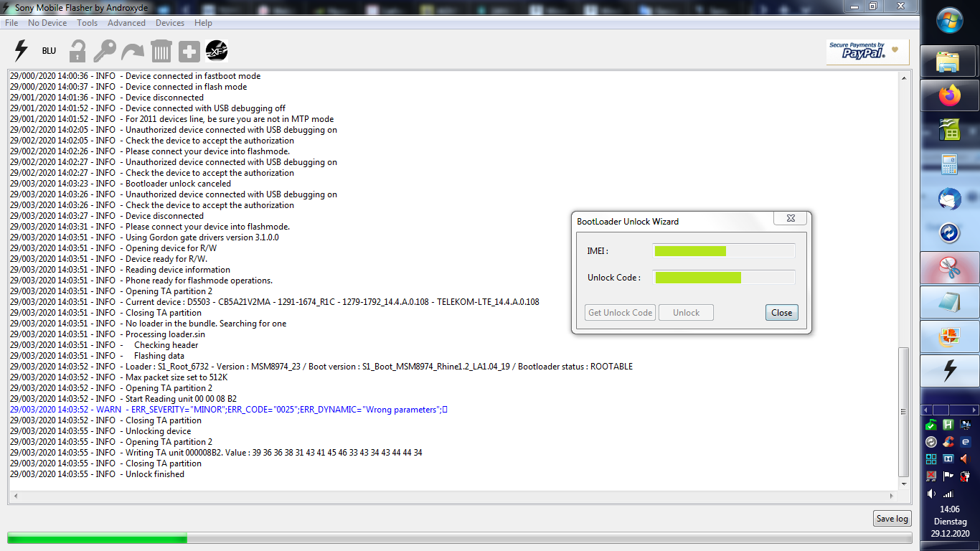Viewport: 980px width, 551px height.
Task: Click the log's vertical scrollbar thumb
Action: [x=903, y=413]
